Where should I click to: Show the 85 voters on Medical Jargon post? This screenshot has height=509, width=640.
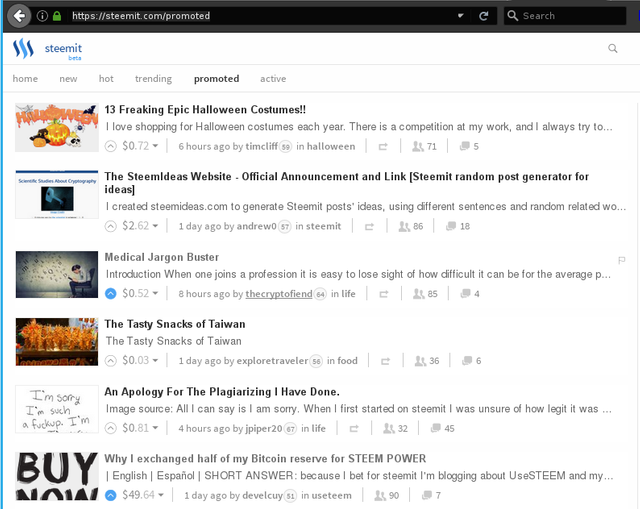(425, 293)
